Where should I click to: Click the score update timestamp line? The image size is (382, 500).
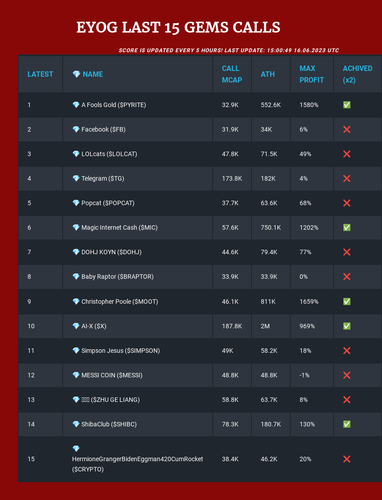229,50
